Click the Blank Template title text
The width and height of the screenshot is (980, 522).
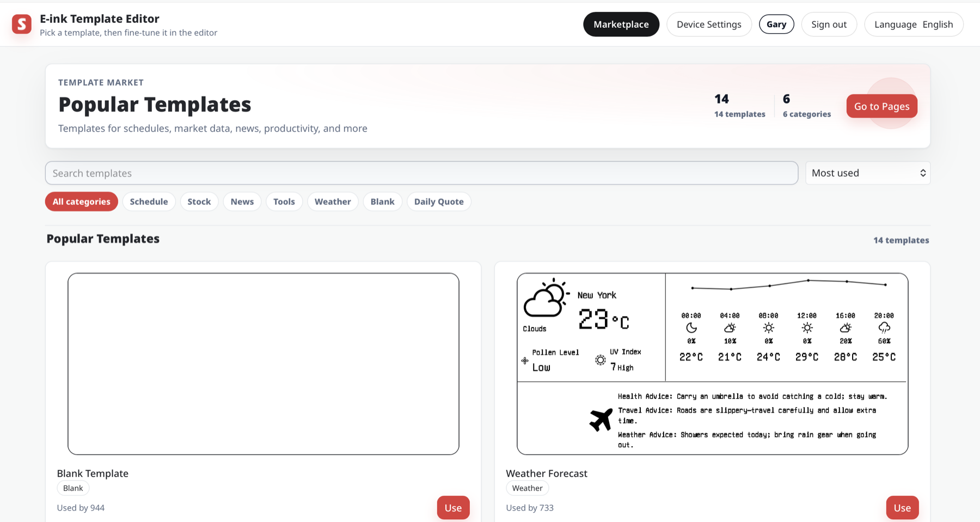pyautogui.click(x=93, y=474)
